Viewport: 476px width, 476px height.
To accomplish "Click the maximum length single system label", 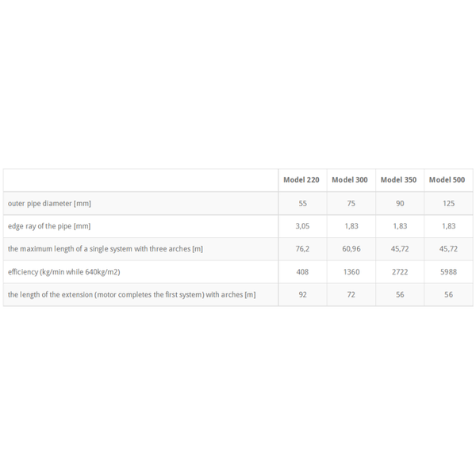I will tap(106, 249).
